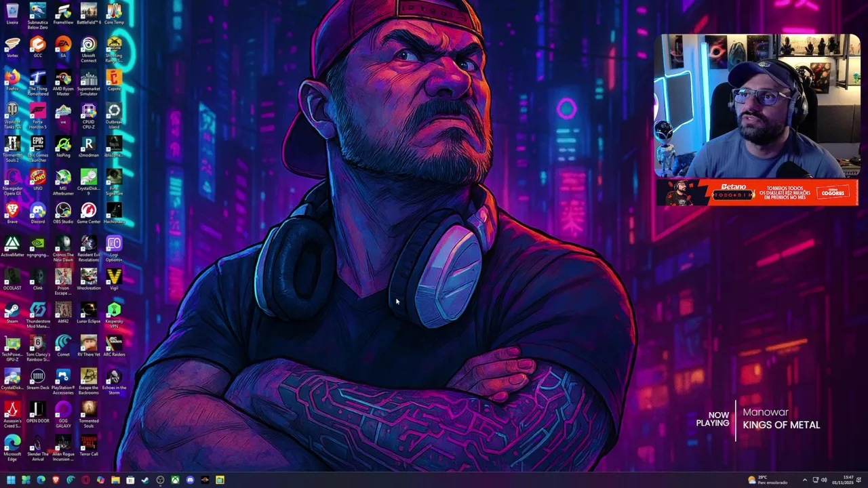The height and width of the screenshot is (488, 868).
Task: Select the Thunderstore Mod Manager icon
Action: point(38,314)
